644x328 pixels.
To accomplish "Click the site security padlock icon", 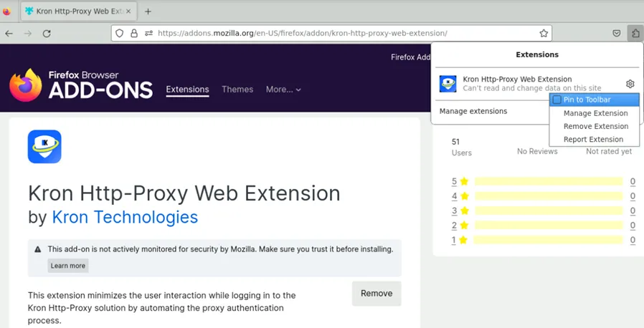I will coord(134,33).
